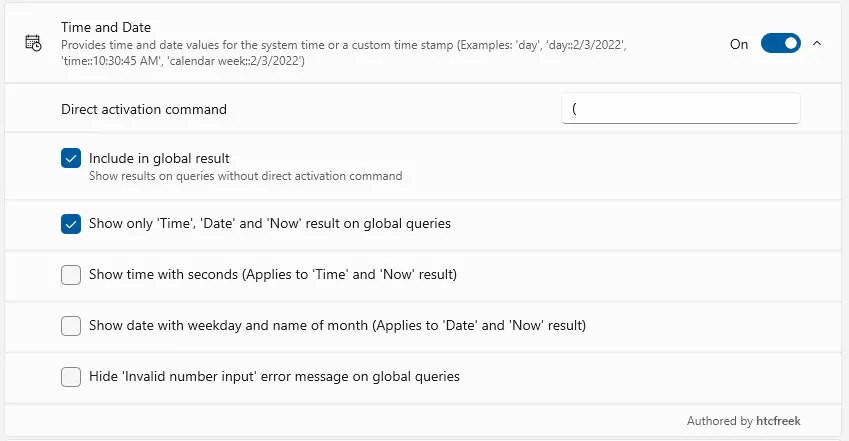The image size is (849, 441).
Task: Click the 'Show date with weekday' label text
Action: (x=337, y=326)
